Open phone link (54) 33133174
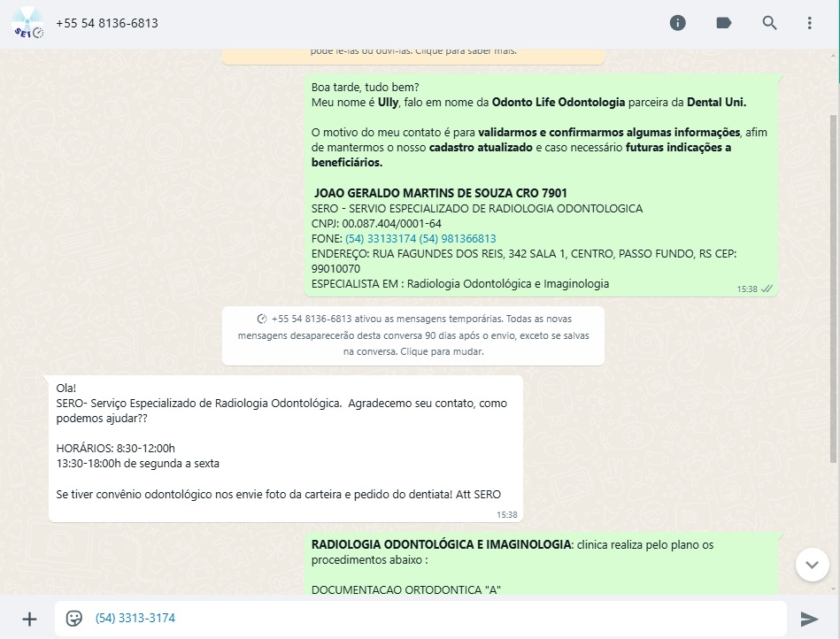The width and height of the screenshot is (840, 639). tap(381, 238)
